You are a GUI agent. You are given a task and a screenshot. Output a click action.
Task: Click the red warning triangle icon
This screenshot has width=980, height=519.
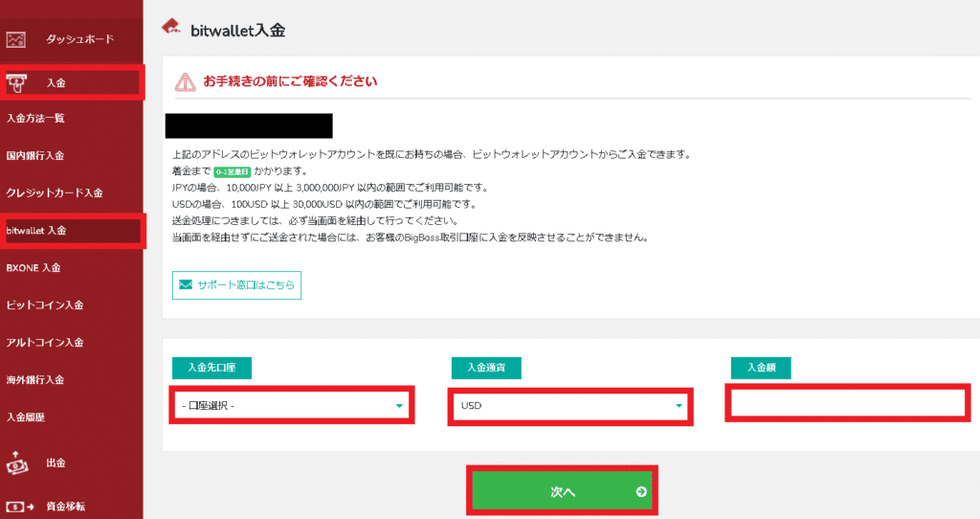(x=185, y=82)
